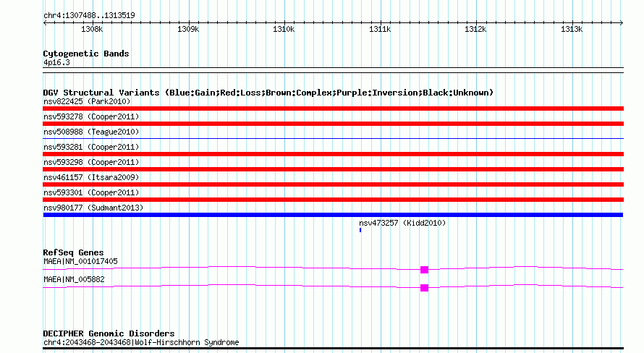Click the red bar for nsv461157

tap(333, 184)
